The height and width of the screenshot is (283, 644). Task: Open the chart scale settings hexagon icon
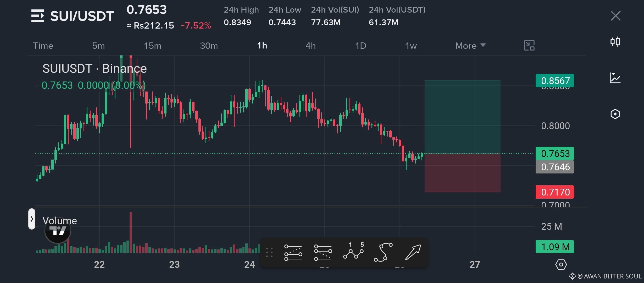(x=561, y=265)
